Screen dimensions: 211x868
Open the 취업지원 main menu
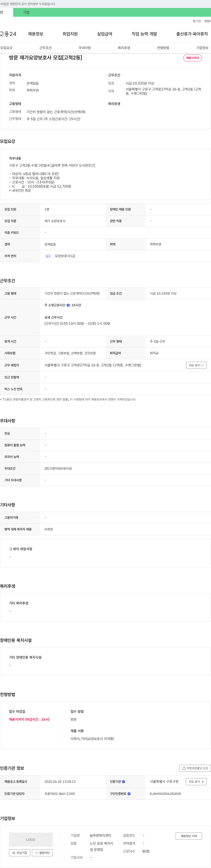point(70,34)
